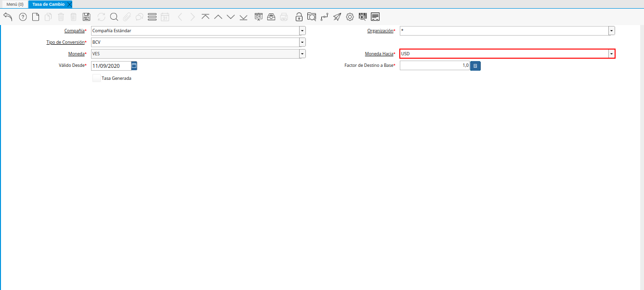Open the gear process icon
The height and width of the screenshot is (290, 644).
point(350,17)
